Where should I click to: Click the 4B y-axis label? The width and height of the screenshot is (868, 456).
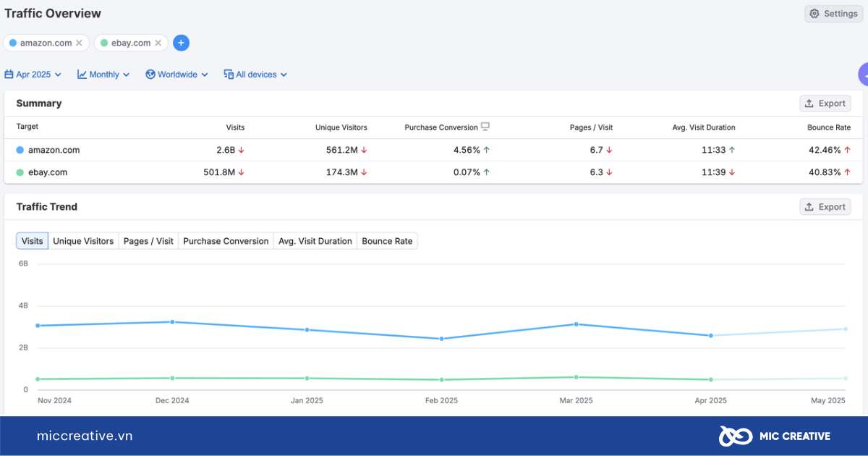pyautogui.click(x=23, y=306)
